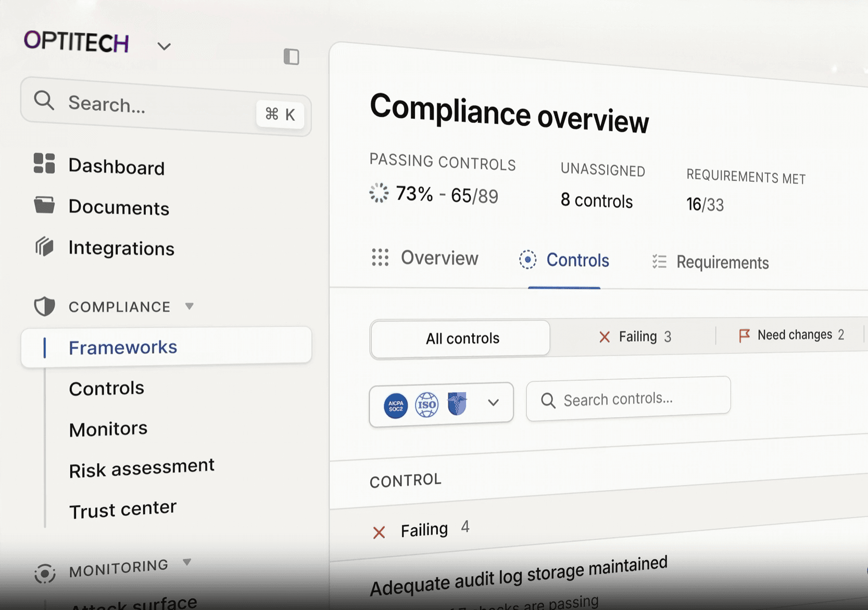Click the shield framework badge
Screen dimensions: 868x610
pyautogui.click(x=457, y=404)
